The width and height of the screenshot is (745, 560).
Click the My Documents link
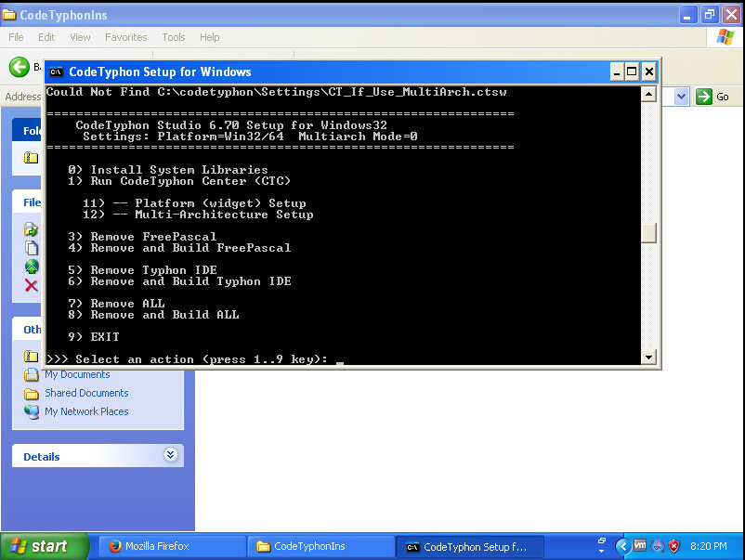tap(77, 374)
